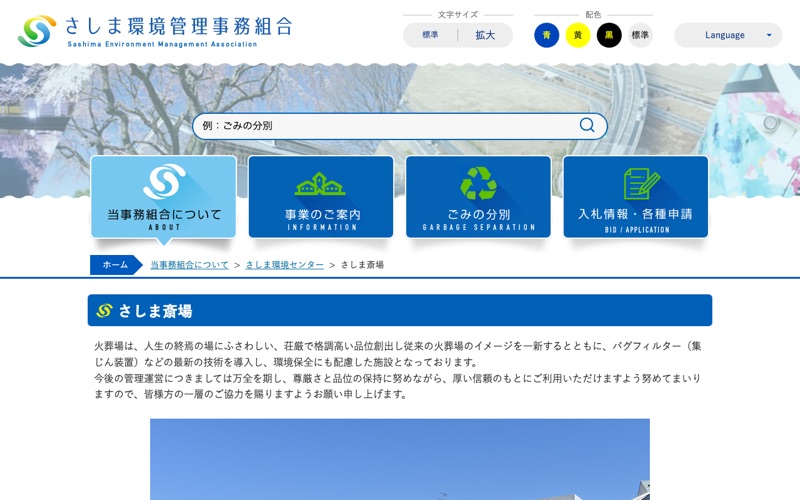This screenshot has width=800, height=500.
Task: Click the green buildings icon for 事業のご案内
Action: pos(320,184)
